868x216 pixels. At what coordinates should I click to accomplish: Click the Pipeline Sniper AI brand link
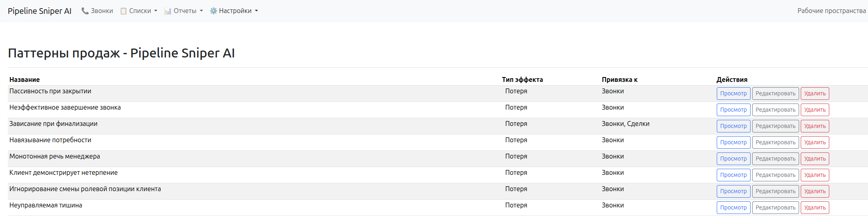(40, 11)
